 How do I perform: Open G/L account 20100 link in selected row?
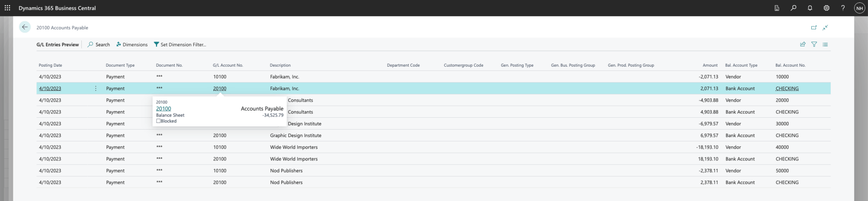(x=220, y=88)
